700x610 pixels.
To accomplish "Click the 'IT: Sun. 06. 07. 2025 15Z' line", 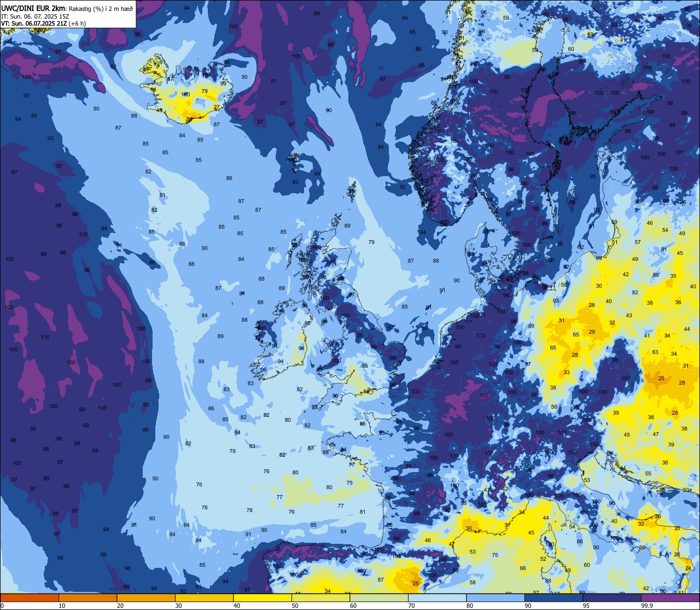I will click(34, 16).
